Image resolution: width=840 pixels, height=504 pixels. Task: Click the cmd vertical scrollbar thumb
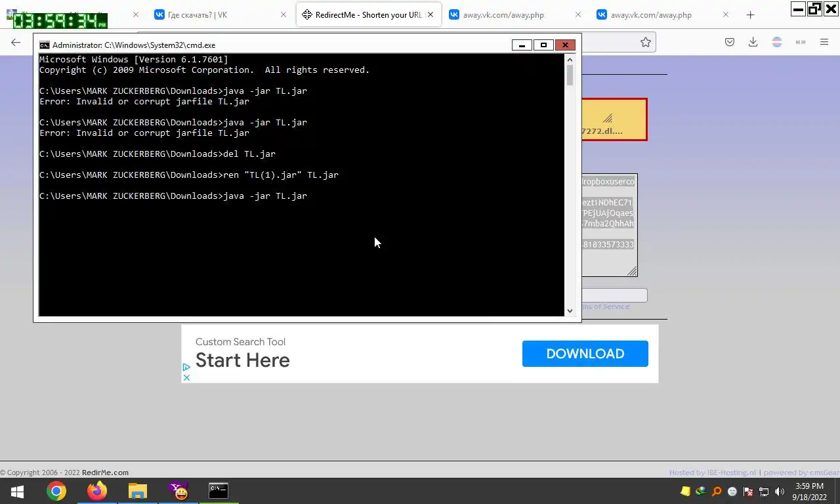570,75
